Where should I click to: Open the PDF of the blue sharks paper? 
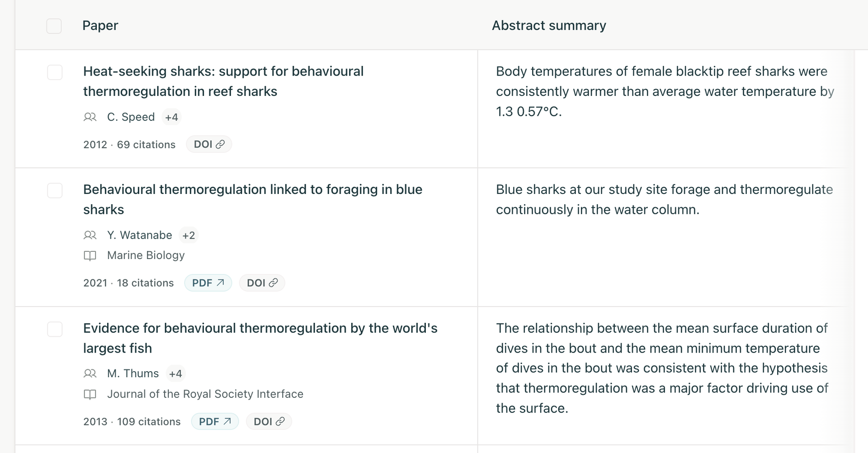[208, 283]
